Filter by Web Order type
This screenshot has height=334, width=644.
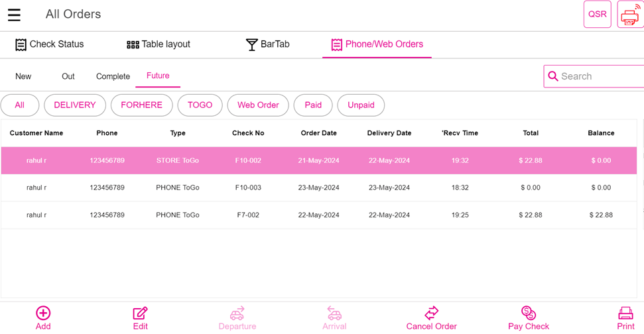pyautogui.click(x=258, y=105)
